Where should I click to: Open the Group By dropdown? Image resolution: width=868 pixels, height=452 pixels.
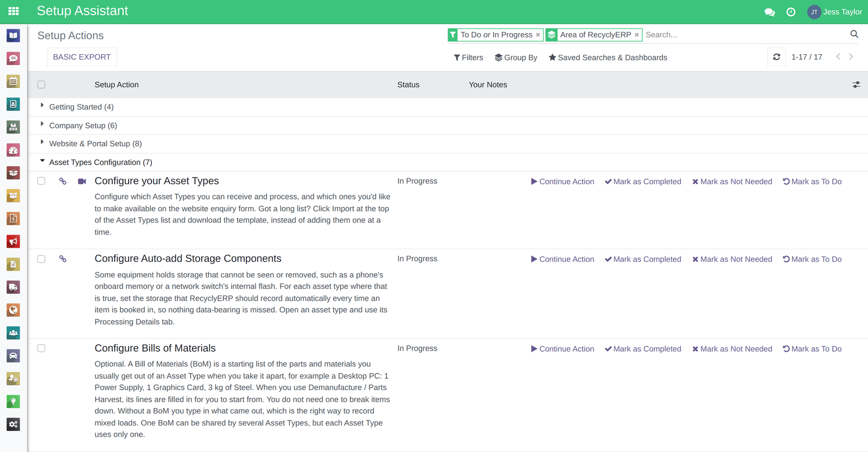(x=516, y=57)
